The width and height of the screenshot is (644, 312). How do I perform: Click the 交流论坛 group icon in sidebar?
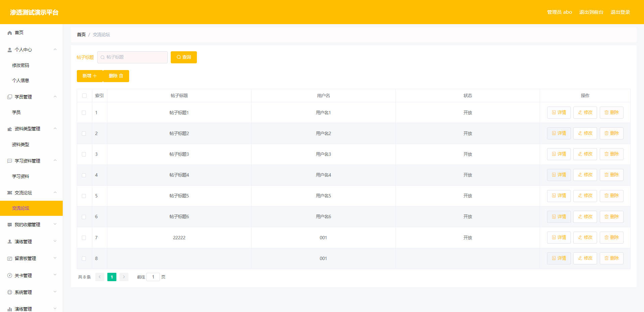(x=10, y=193)
